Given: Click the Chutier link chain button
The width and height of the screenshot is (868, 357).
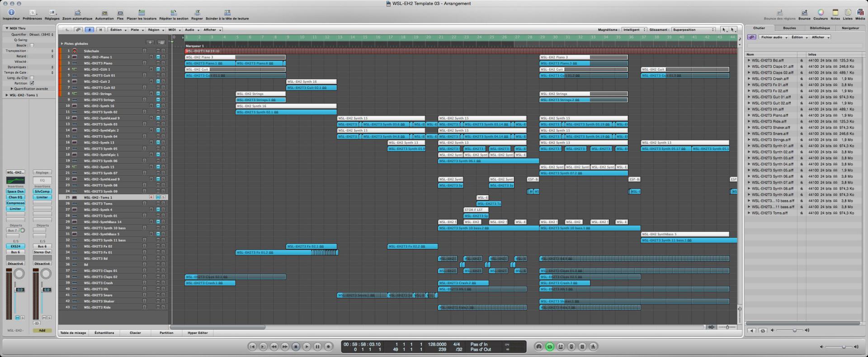Looking at the screenshot, I should pos(752,37).
